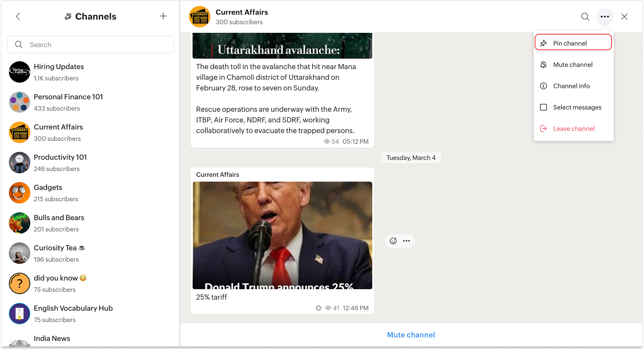Click the Donald Trump tariff image thumbnail
The width and height of the screenshot is (644, 350).
pos(282,235)
